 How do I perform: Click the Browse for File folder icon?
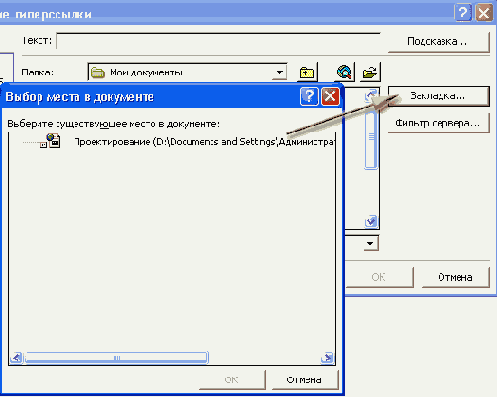[x=370, y=72]
